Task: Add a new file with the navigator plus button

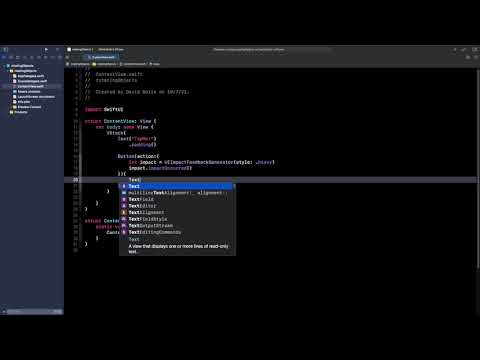Action: 4,312
